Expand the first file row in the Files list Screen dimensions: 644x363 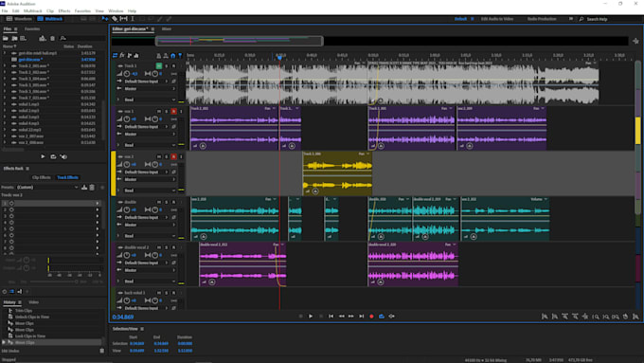click(x=5, y=53)
